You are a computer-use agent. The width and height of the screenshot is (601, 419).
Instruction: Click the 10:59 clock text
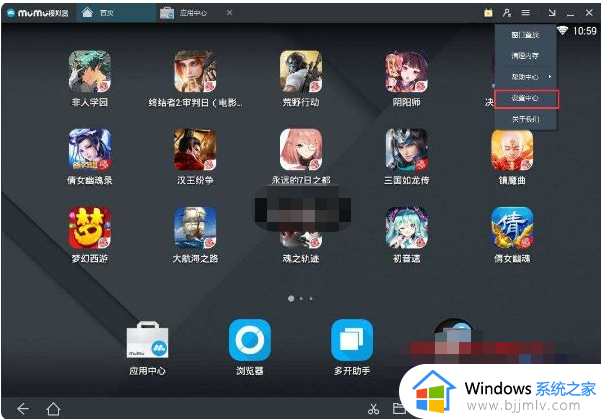(x=585, y=31)
